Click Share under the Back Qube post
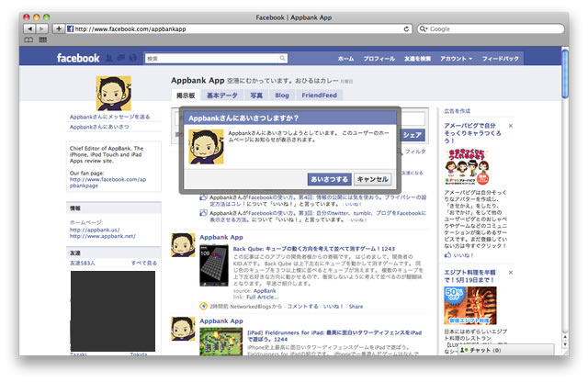The image size is (588, 382). click(x=356, y=307)
